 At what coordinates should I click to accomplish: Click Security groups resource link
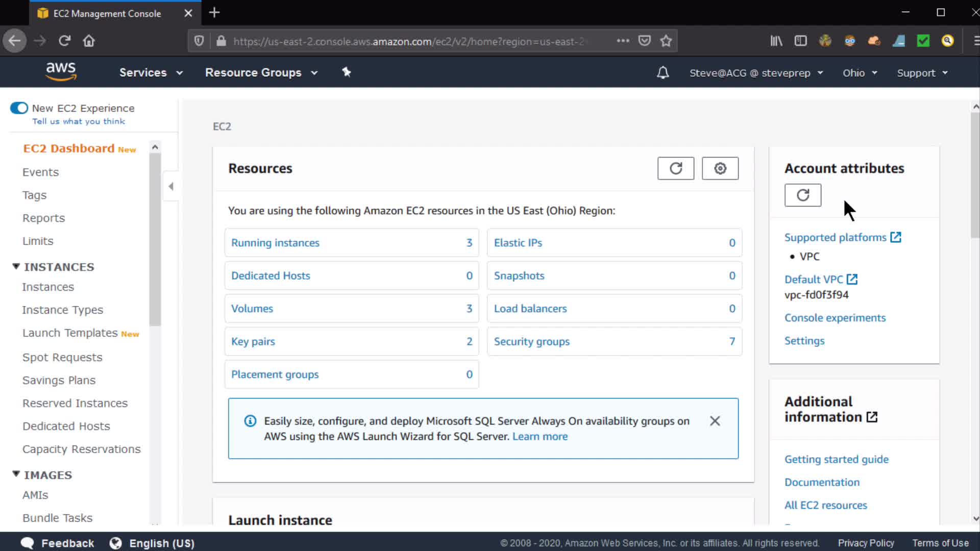pos(531,342)
